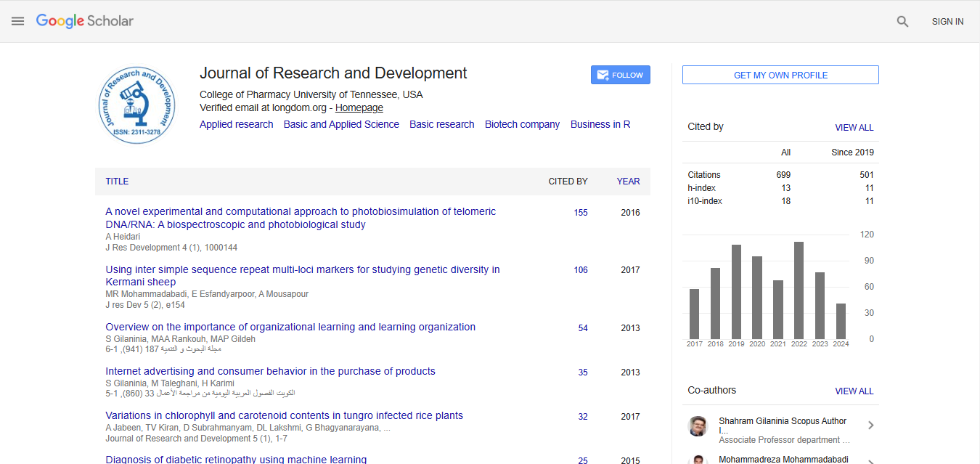Sort publications by Year column

pos(628,182)
